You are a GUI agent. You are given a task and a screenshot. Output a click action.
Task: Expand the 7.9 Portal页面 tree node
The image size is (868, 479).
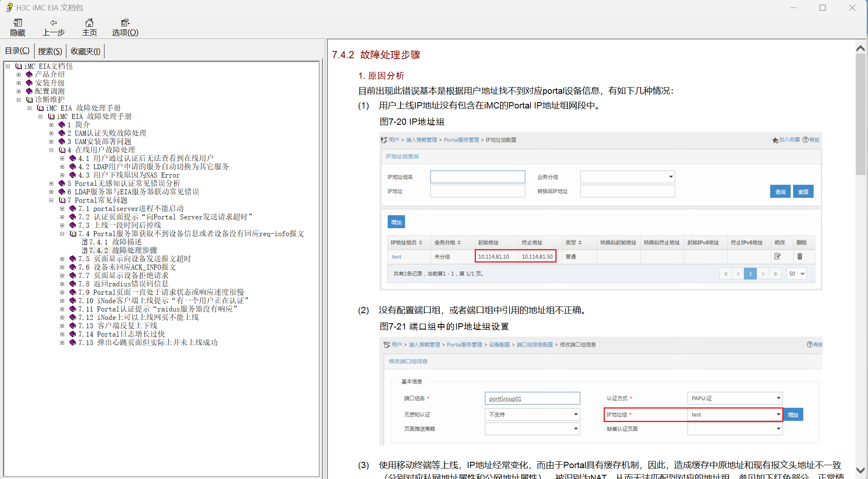[x=62, y=292]
